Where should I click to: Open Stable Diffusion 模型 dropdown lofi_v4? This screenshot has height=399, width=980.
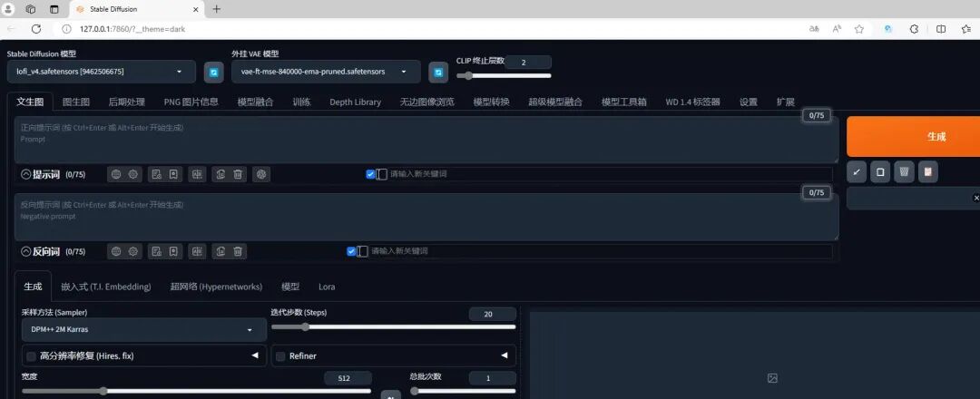(102, 72)
